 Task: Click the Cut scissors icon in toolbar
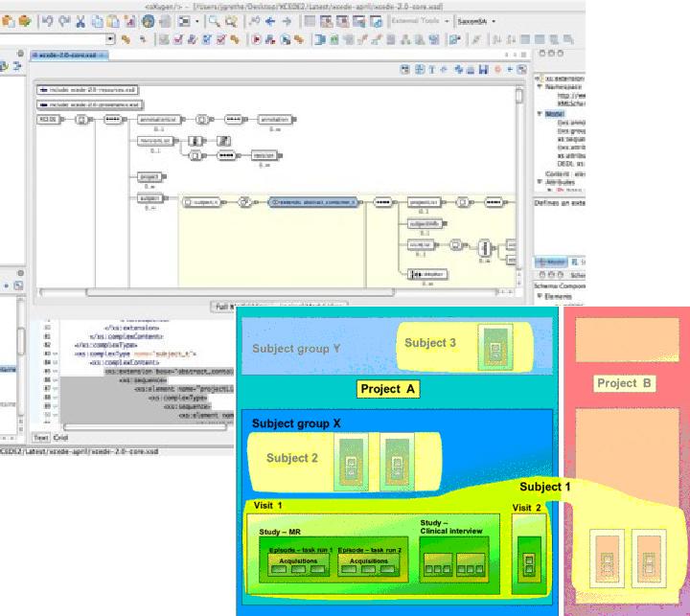pos(80,21)
